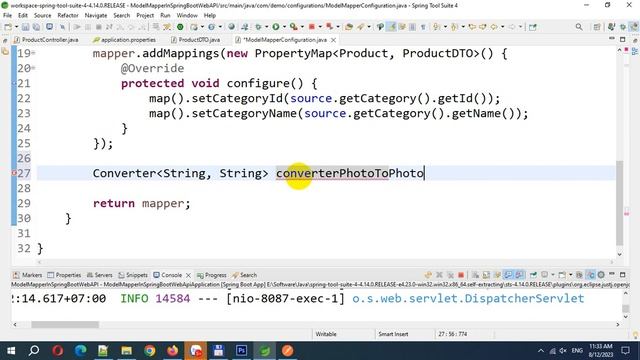Maximize the Console panel

(x=622, y=275)
